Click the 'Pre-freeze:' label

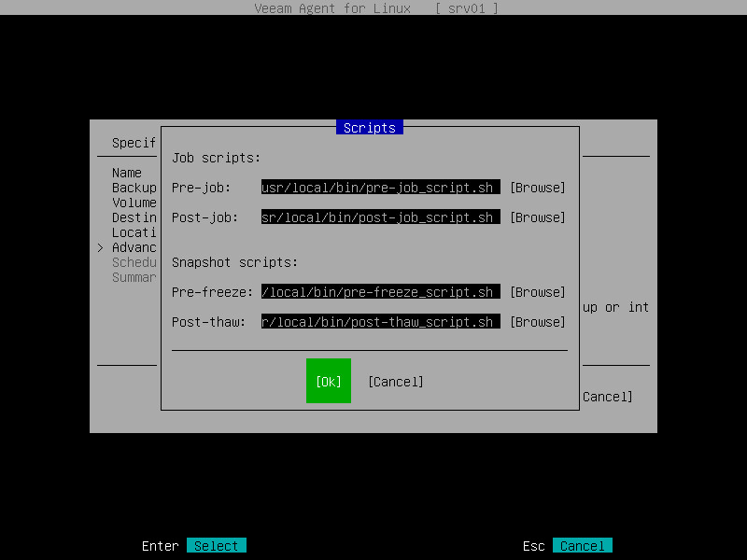213,292
